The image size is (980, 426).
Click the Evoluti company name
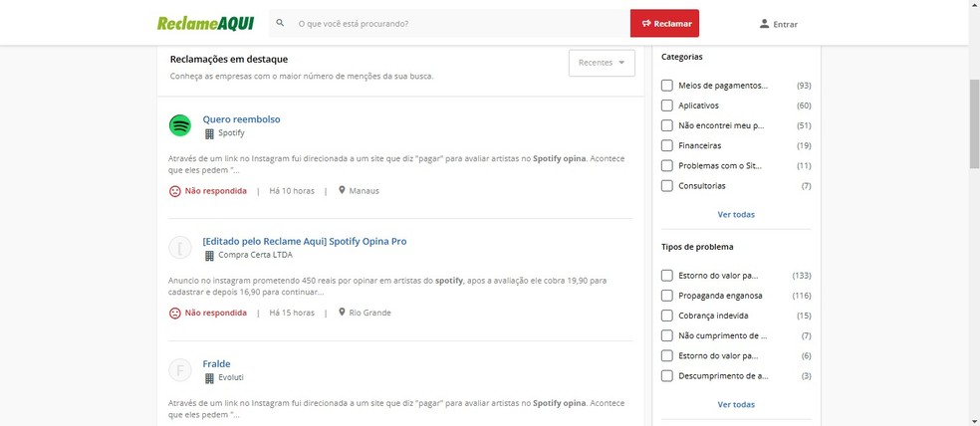pos(231,377)
